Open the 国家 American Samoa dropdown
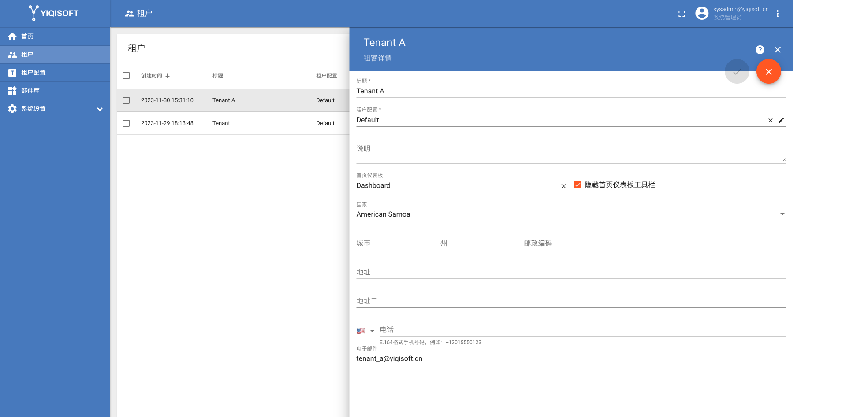868x417 pixels. click(571, 214)
